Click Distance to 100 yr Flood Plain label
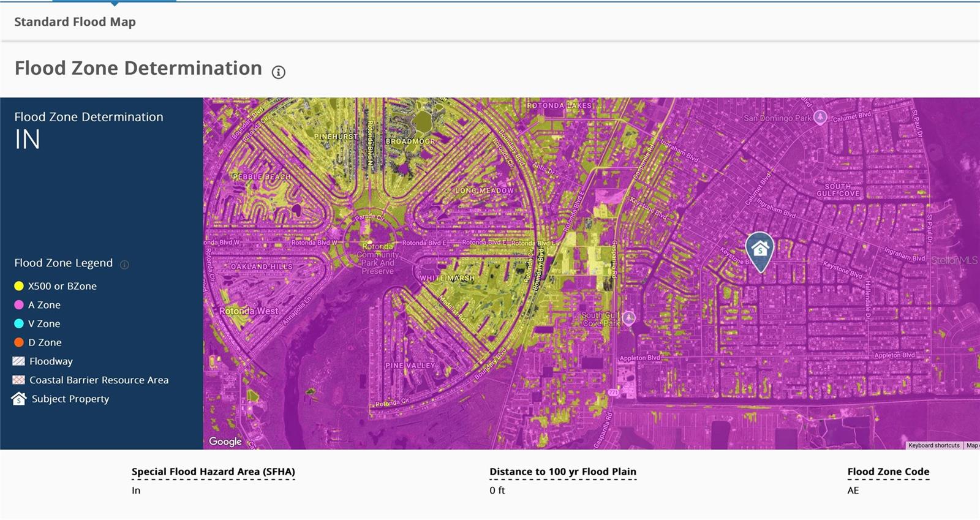Image resolution: width=980 pixels, height=520 pixels. 562,472
